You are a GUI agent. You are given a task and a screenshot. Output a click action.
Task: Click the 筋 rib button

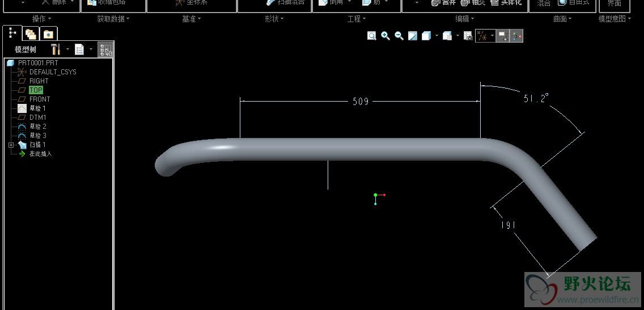tap(372, 2)
